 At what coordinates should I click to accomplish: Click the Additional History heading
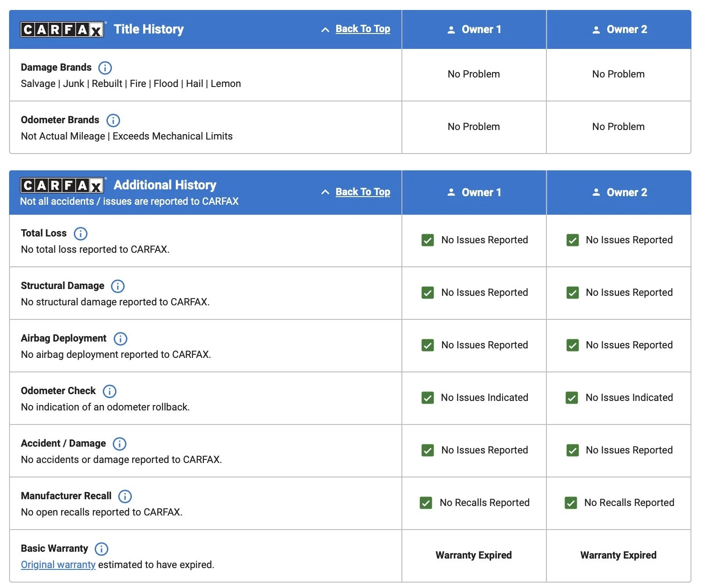(165, 185)
